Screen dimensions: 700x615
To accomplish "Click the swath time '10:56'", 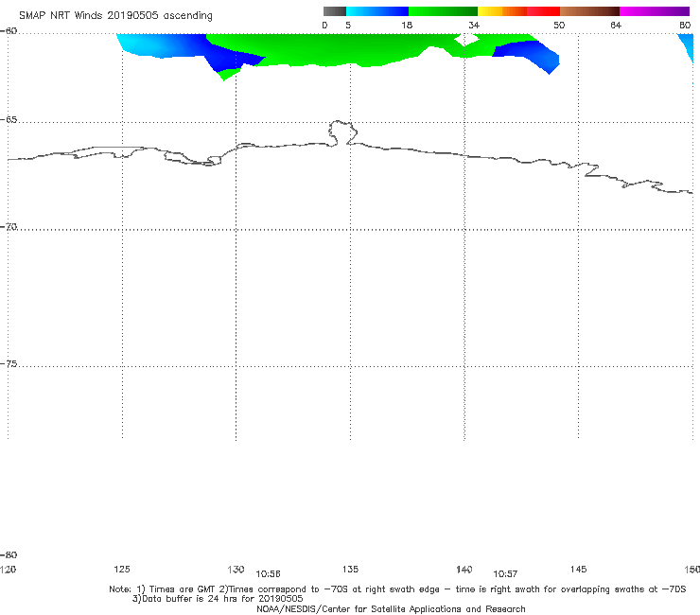I will pyautogui.click(x=268, y=574).
